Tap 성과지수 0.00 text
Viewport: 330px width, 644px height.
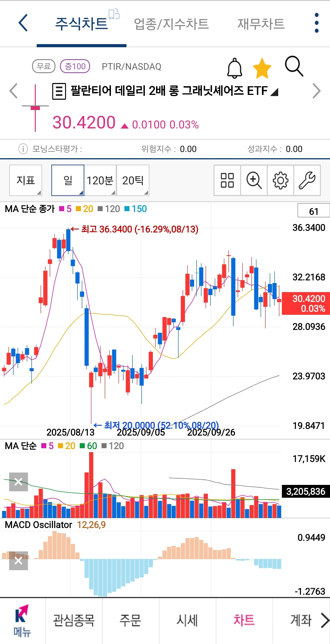(275, 149)
